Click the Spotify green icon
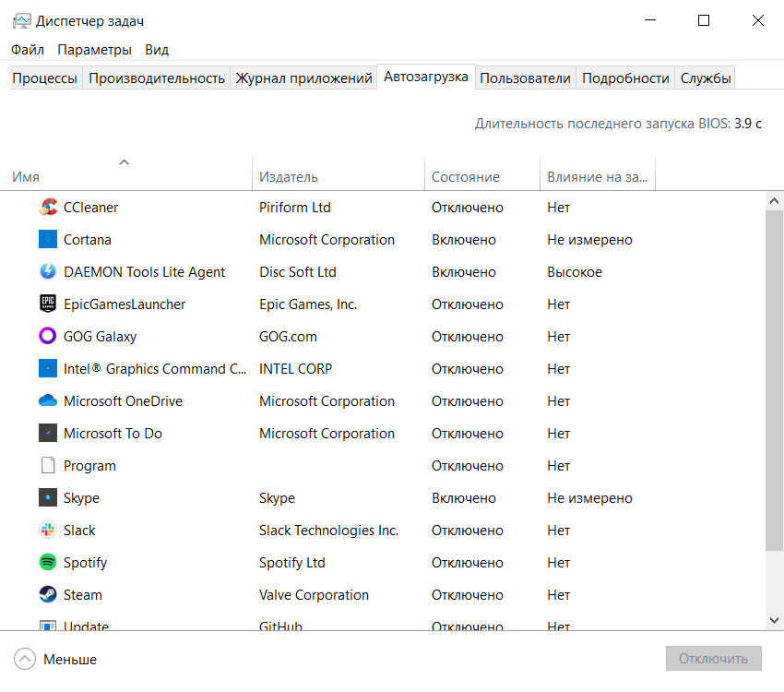This screenshot has width=784, height=692. click(x=48, y=563)
